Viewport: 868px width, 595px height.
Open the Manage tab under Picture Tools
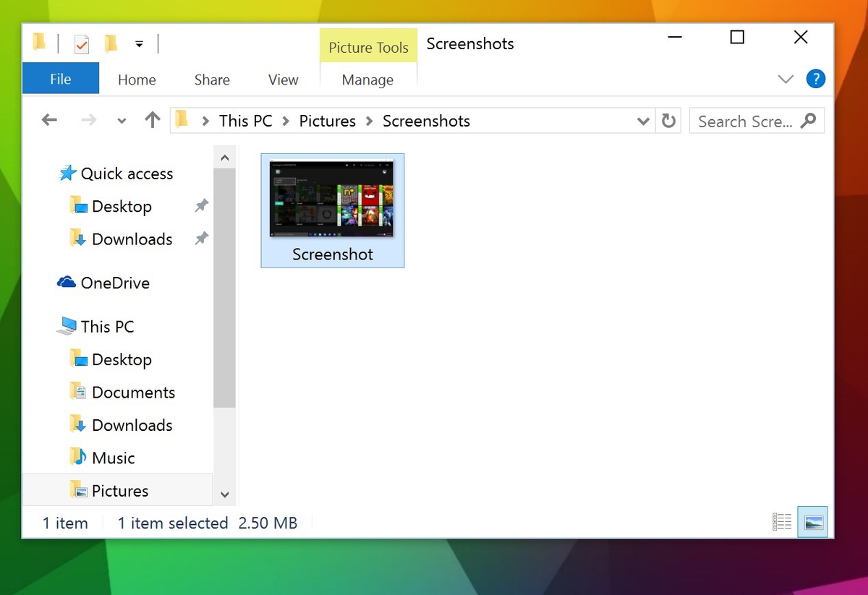pos(367,80)
